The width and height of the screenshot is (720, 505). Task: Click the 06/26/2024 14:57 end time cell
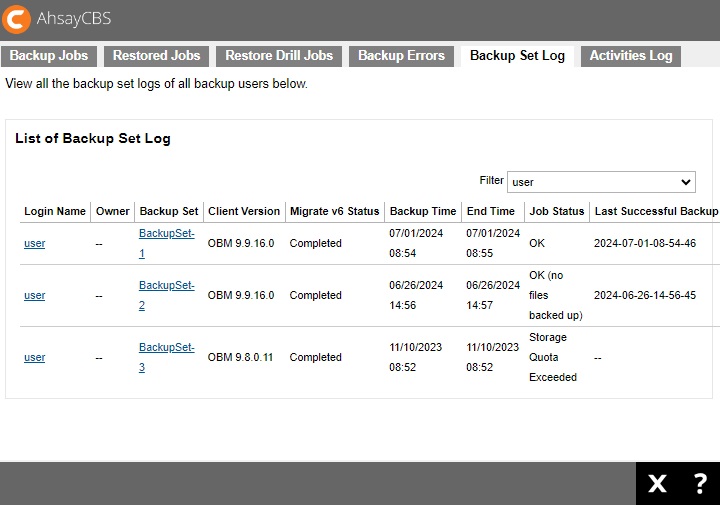493,295
